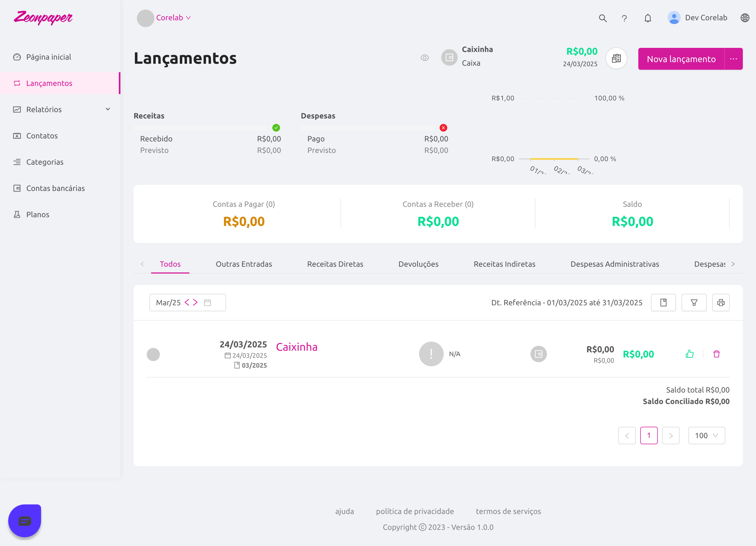This screenshot has height=546, width=756.
Task: Approve entry with thumbs-up icon
Action: click(x=689, y=354)
